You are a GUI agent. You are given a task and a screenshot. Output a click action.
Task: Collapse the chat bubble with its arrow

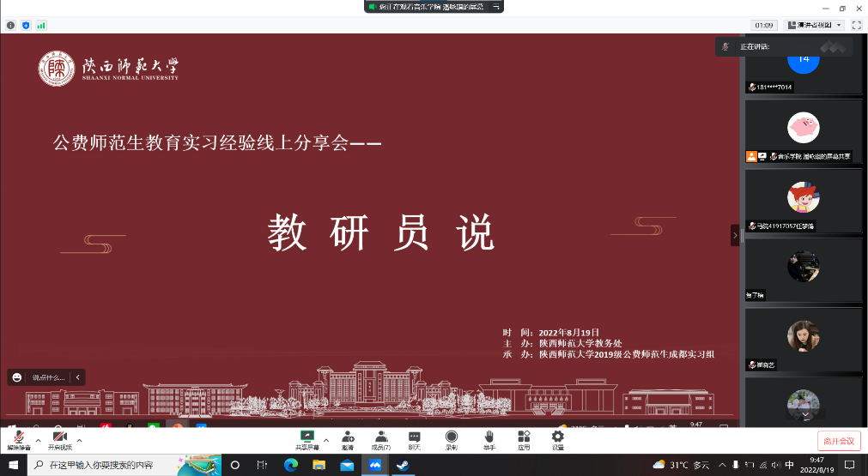coord(78,377)
